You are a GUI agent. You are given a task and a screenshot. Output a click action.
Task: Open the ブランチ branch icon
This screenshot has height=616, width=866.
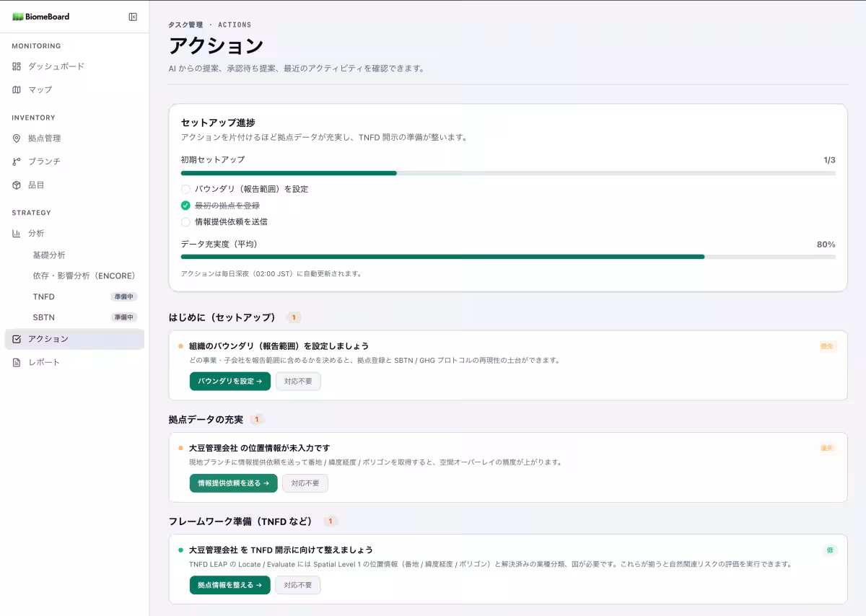[x=17, y=162]
